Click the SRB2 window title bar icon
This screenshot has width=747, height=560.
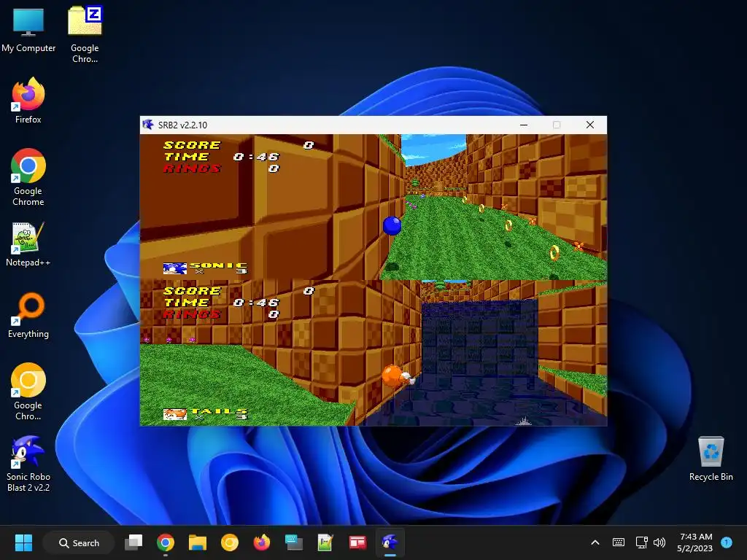(x=148, y=125)
